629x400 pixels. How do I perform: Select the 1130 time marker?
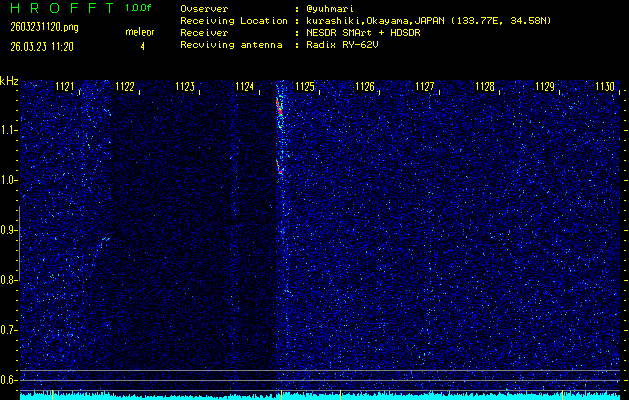(x=604, y=87)
